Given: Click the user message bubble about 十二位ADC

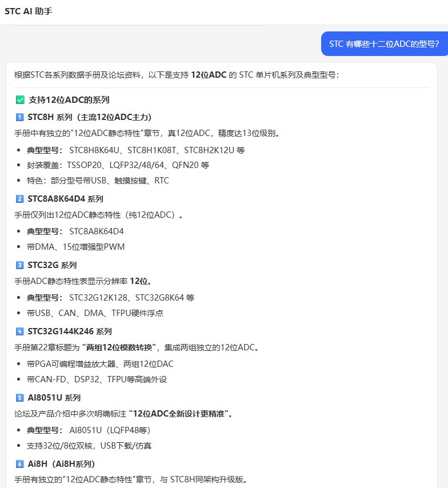Looking at the screenshot, I should pyautogui.click(x=385, y=43).
